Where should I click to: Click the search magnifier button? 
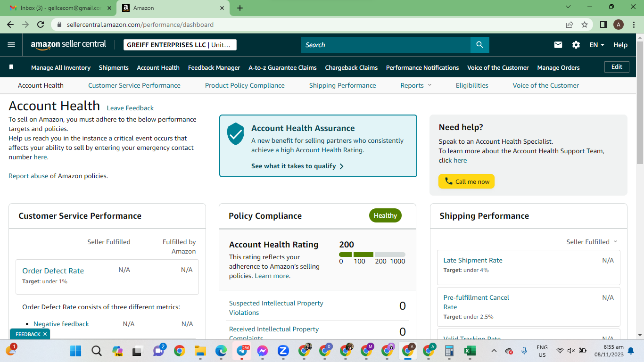click(479, 45)
